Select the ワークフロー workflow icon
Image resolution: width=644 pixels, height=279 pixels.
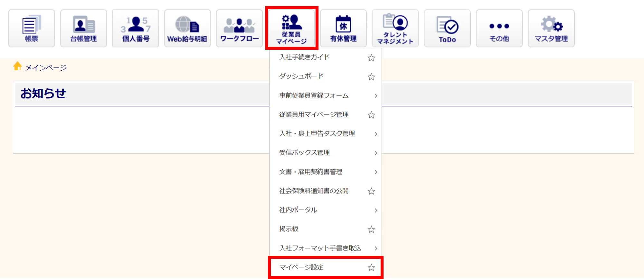pos(239,28)
